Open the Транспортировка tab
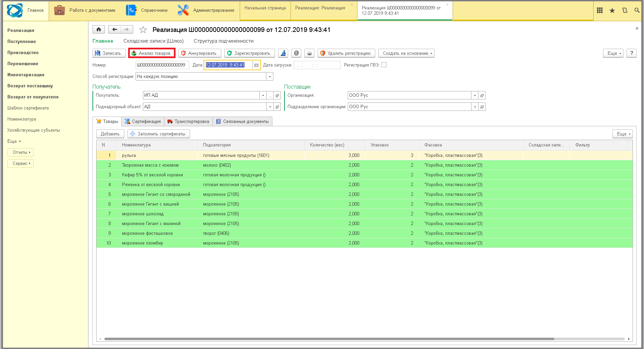The height and width of the screenshot is (349, 644). 188,121
